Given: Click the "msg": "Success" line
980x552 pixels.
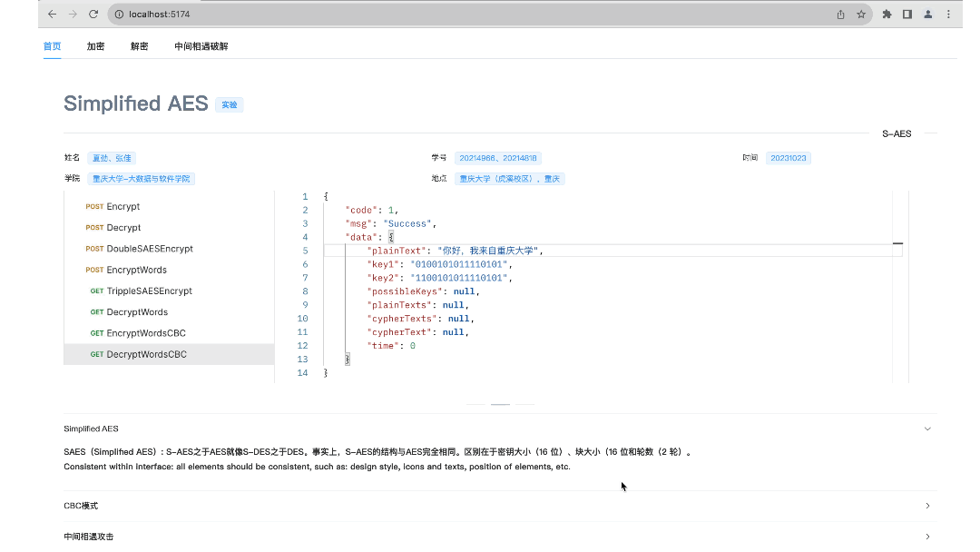Looking at the screenshot, I should [390, 224].
